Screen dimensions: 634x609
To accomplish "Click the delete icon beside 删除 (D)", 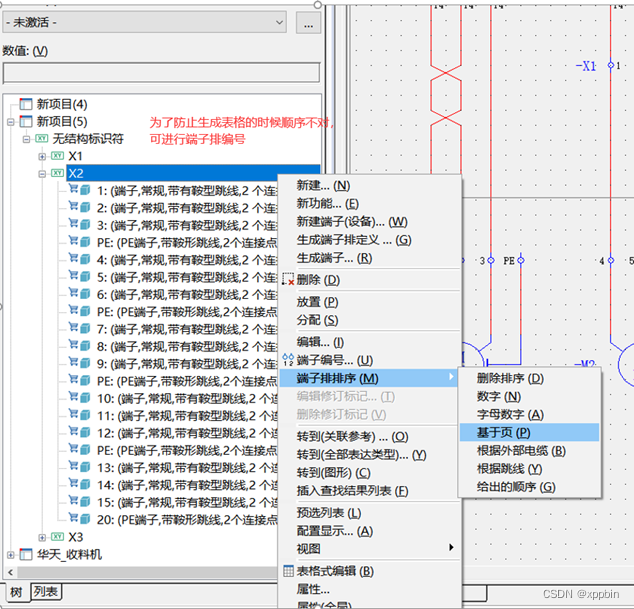I will (x=288, y=280).
